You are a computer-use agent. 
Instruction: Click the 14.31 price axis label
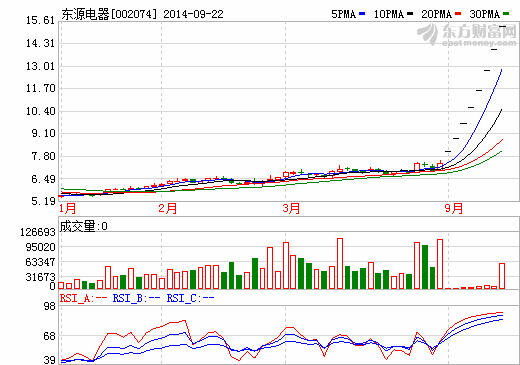40,43
